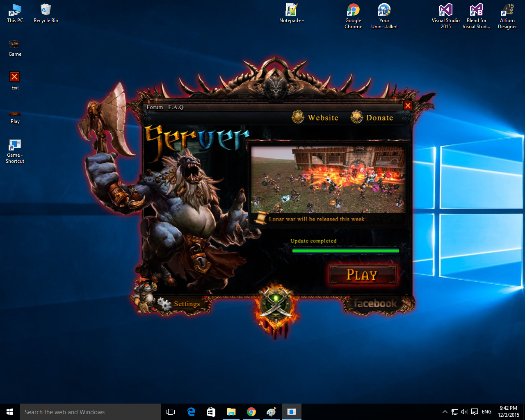The image size is (525, 420).
Task: Select the Exit desktop icon
Action: coord(15,81)
